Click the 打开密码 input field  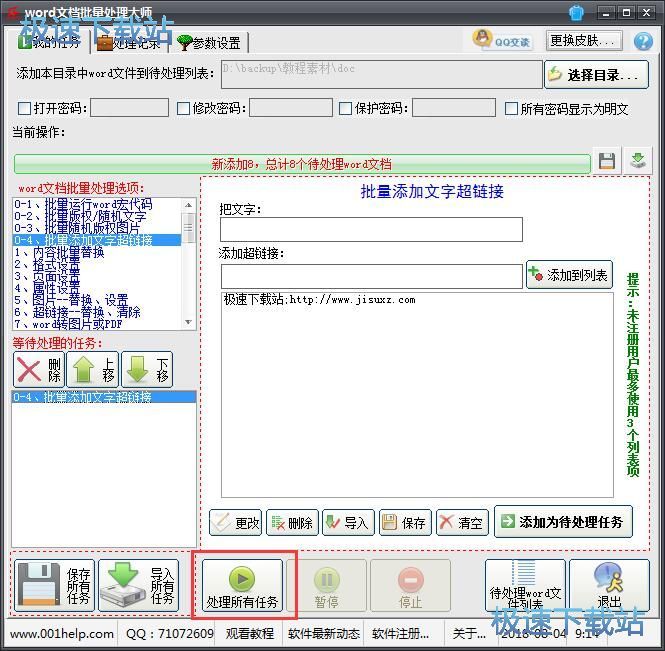[129, 108]
